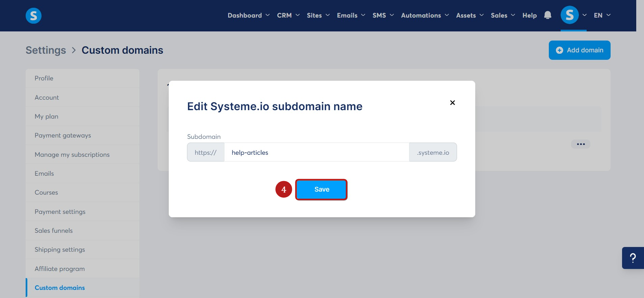Image resolution: width=644 pixels, height=298 pixels.
Task: Open Shipping settings in sidebar
Action: tap(82, 250)
